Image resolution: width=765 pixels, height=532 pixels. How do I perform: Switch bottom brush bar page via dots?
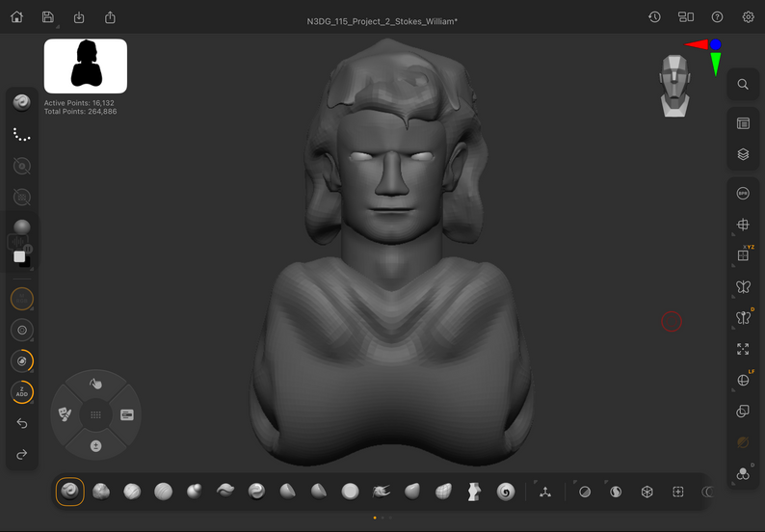click(x=382, y=518)
